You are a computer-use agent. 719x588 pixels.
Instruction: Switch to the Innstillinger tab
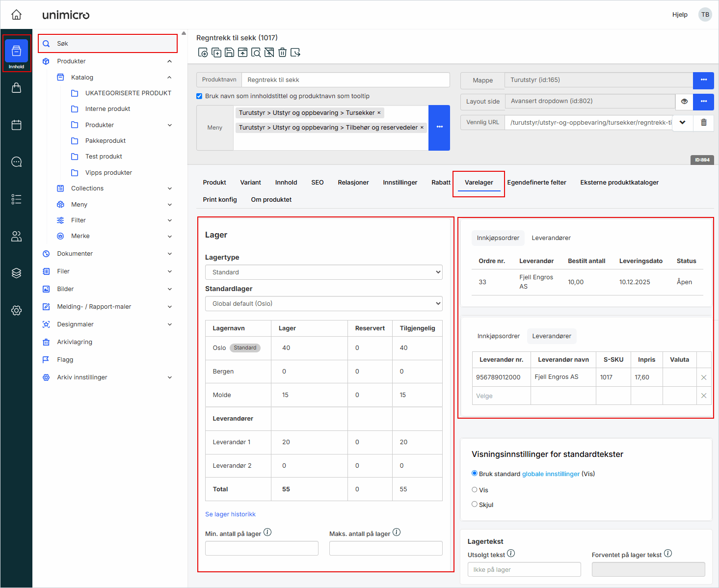click(x=400, y=183)
